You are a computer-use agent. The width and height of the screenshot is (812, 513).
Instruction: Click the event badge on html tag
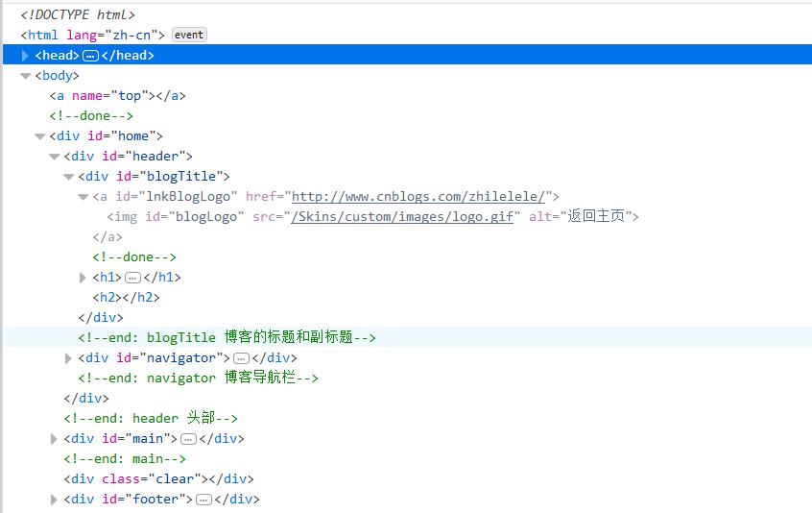tap(189, 35)
